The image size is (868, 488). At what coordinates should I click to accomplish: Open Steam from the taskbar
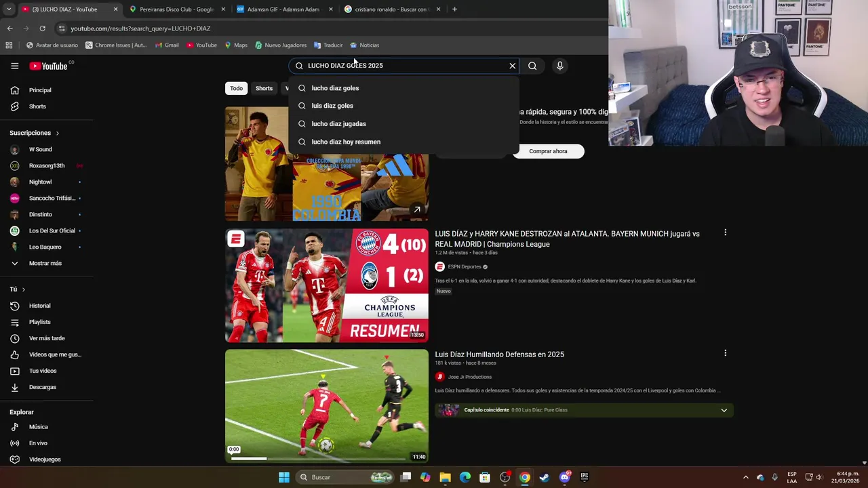click(544, 477)
